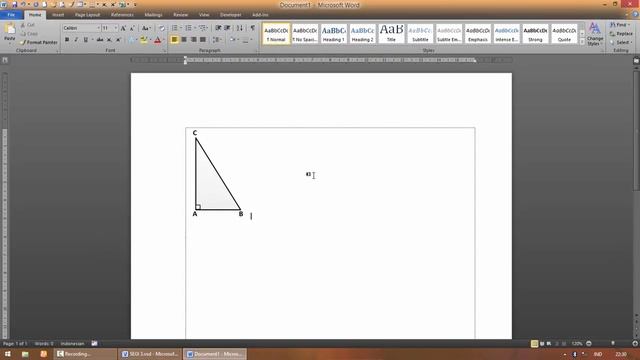
Task: Open the font size dropdown
Action: pyautogui.click(x=116, y=28)
